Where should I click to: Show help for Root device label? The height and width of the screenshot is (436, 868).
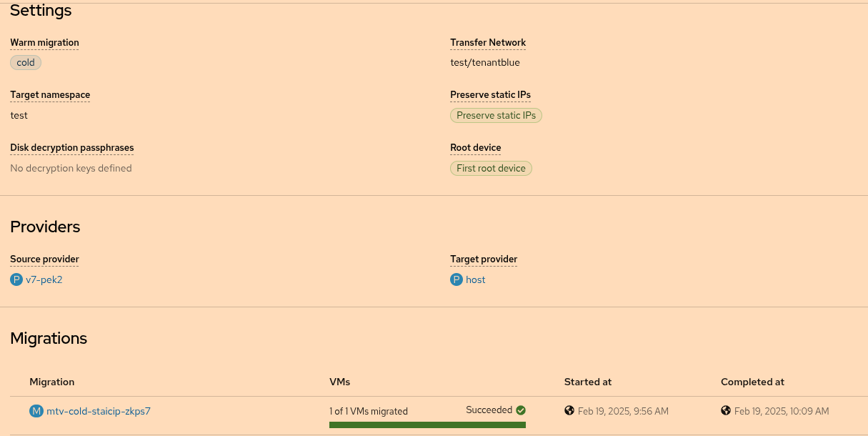pyautogui.click(x=475, y=148)
